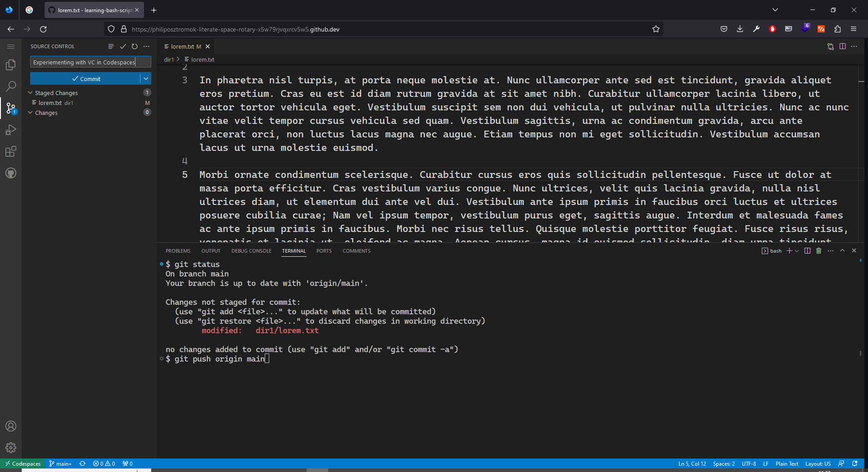The height and width of the screenshot is (472, 868).
Task: Switch to the Comments panel tab
Action: (357, 251)
